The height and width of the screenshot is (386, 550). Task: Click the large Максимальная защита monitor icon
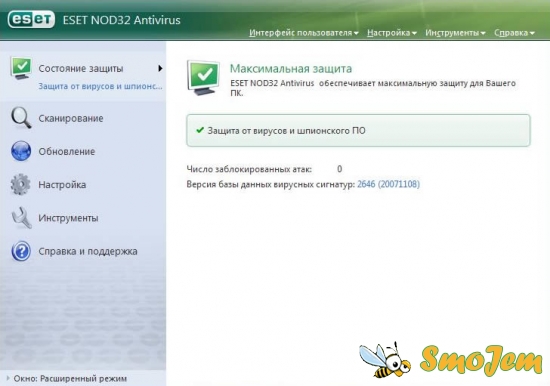pos(204,78)
